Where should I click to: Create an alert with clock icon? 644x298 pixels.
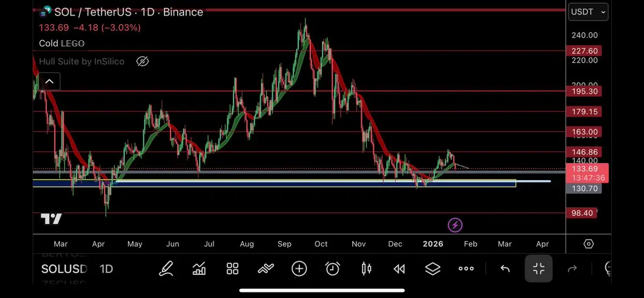click(x=333, y=268)
